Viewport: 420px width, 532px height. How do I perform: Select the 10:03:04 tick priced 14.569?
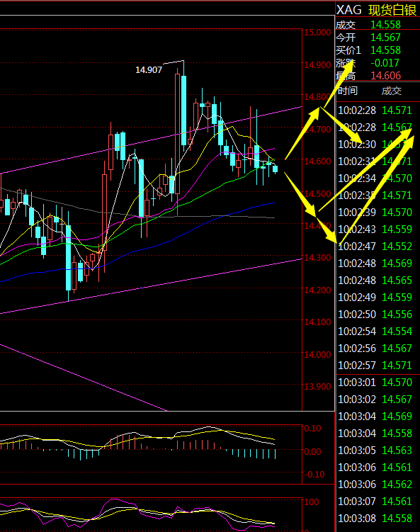pos(375,417)
